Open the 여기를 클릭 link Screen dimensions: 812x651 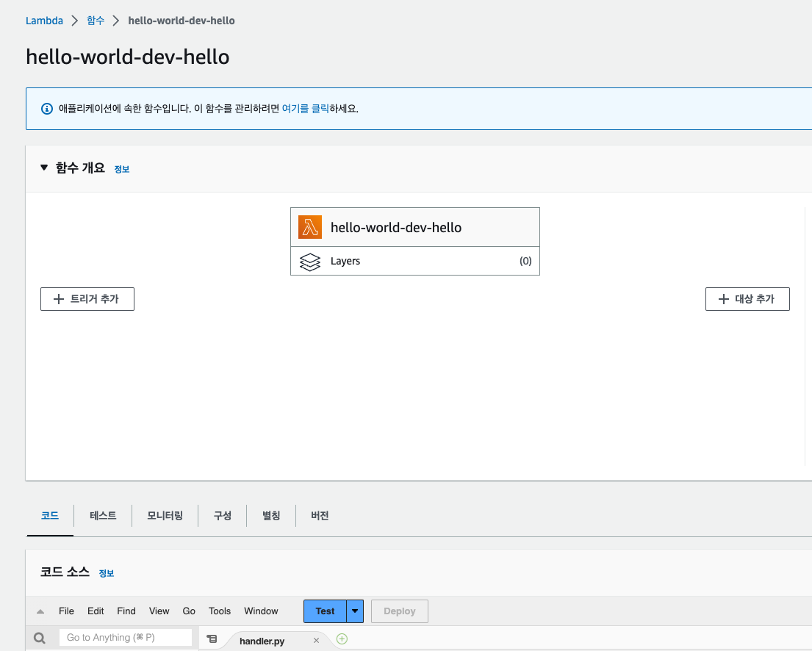pyautogui.click(x=306, y=109)
